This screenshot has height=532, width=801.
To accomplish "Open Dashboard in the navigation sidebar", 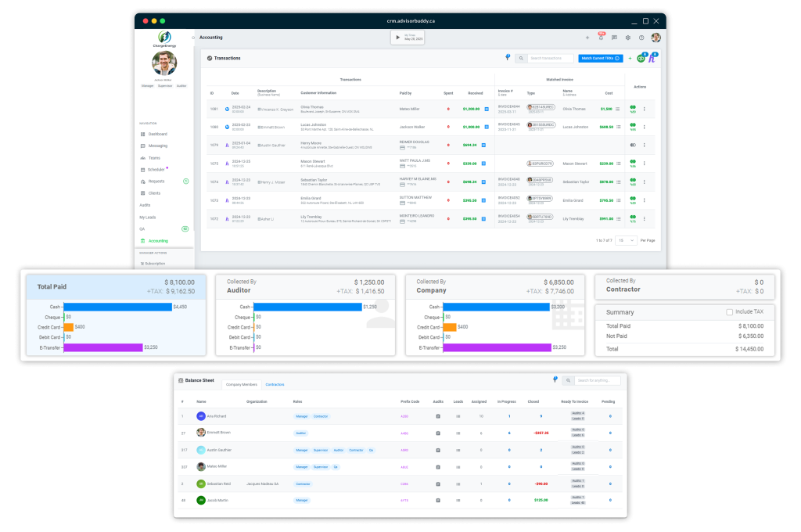I will [158, 134].
